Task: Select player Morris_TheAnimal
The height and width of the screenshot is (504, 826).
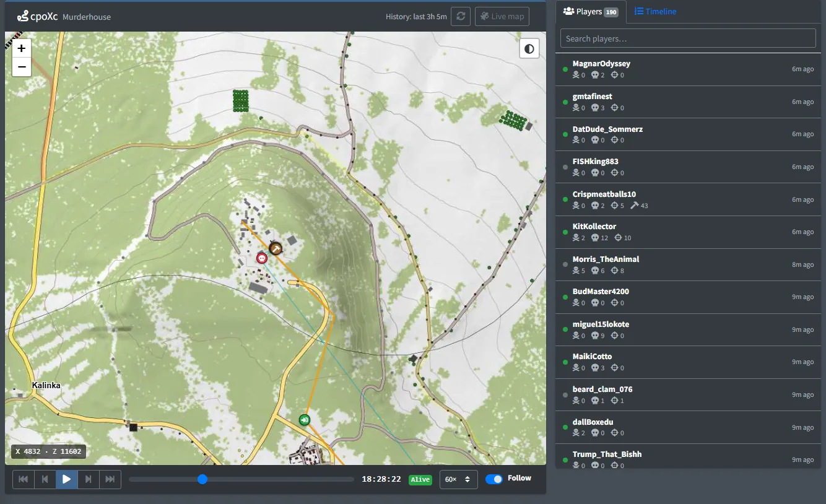Action: pos(689,264)
